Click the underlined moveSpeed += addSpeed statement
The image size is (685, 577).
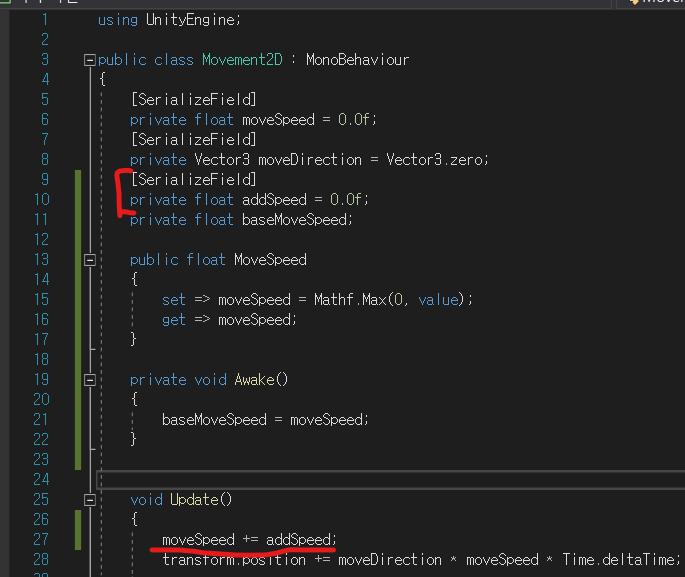(248, 540)
